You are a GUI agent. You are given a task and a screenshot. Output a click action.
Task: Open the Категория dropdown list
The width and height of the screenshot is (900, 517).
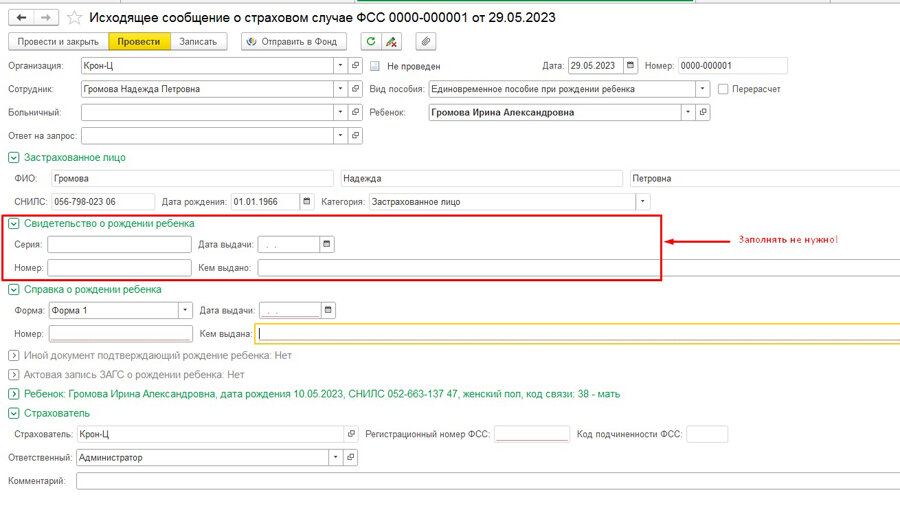(x=643, y=201)
